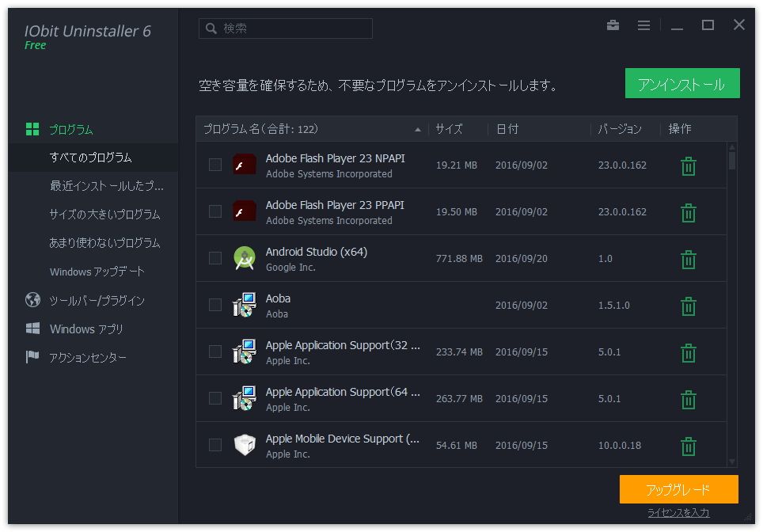Click the scrollbar down arrow
763x532 pixels.
(x=732, y=461)
